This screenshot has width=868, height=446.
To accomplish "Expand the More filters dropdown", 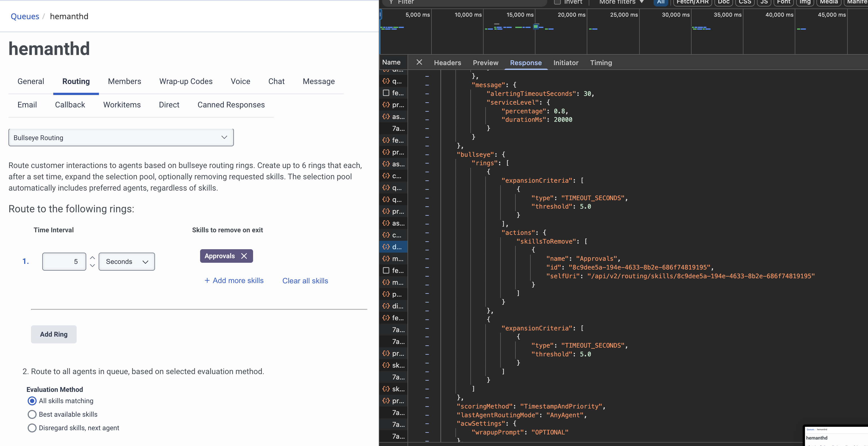I will 621,2.
